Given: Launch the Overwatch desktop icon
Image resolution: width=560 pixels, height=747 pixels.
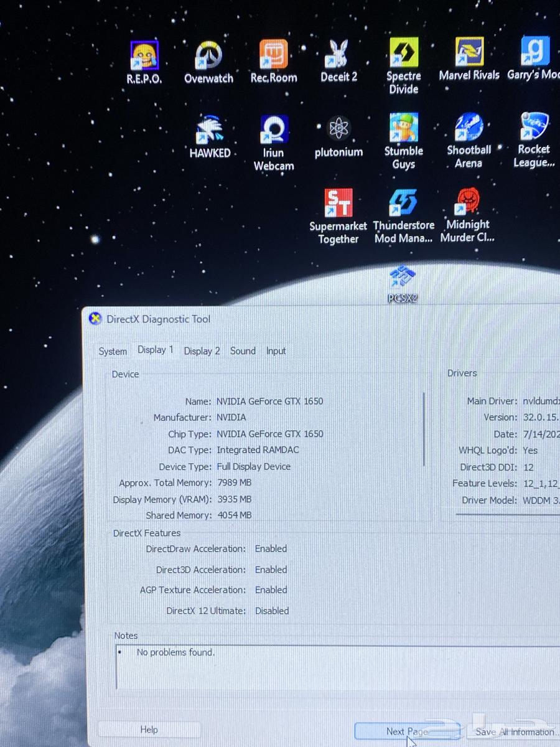Looking at the screenshot, I should (208, 62).
